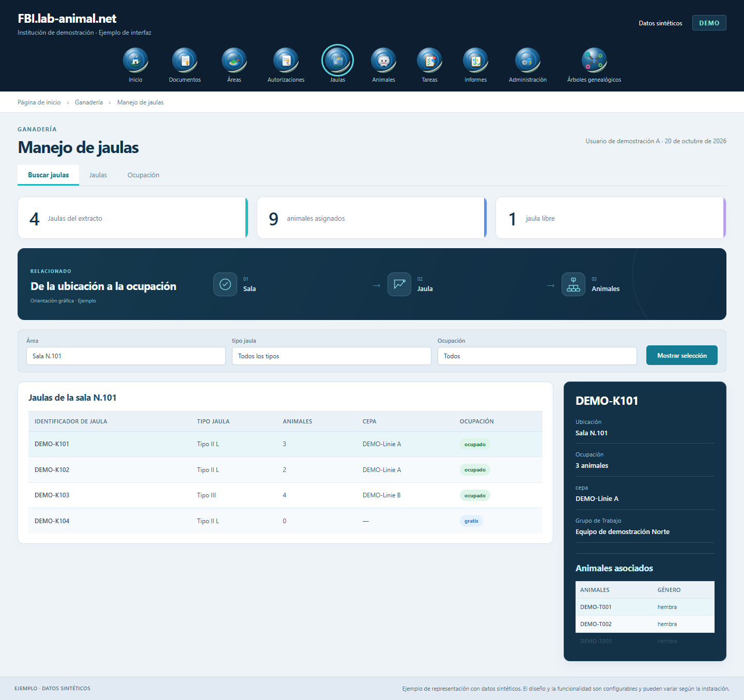Select cage DEMO-K104 in the table
Image resolution: width=744 pixels, height=700 pixels.
[x=285, y=521]
